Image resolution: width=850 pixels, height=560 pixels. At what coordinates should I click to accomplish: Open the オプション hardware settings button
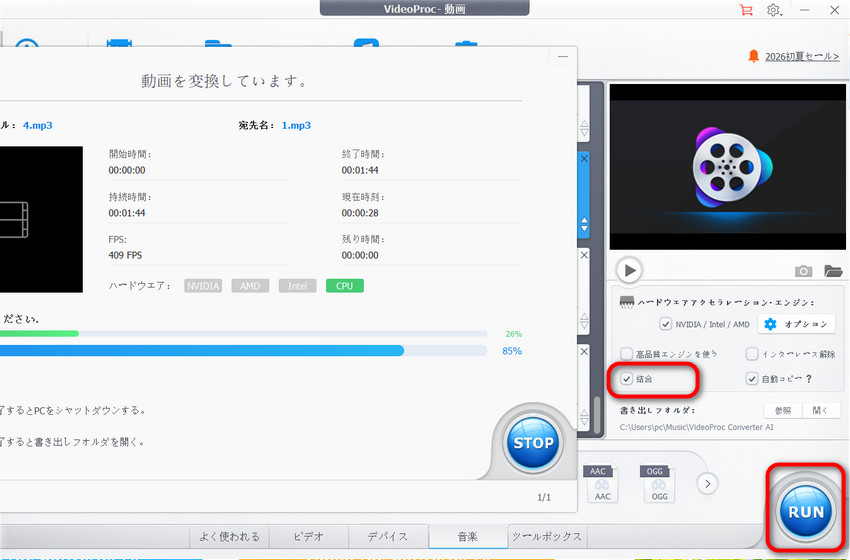(797, 324)
